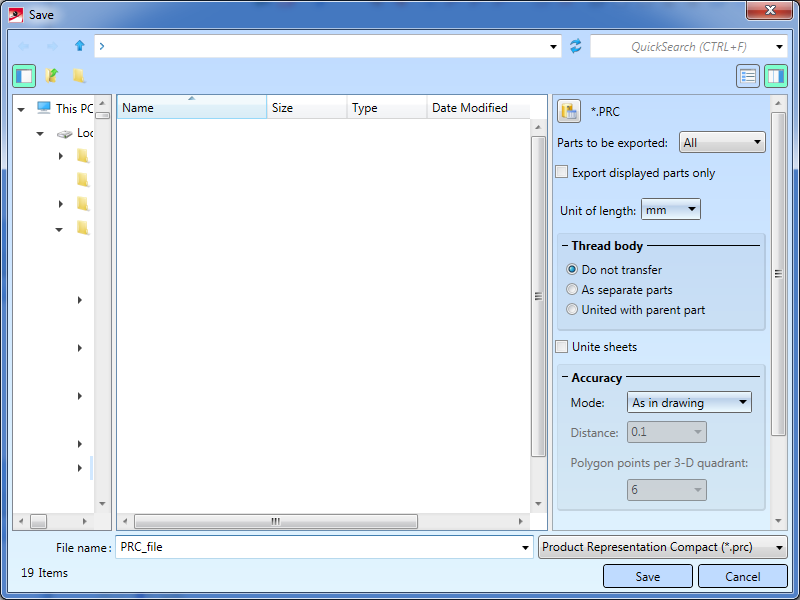This screenshot has width=800, height=600.
Task: Collapse the Thread body group
Action: click(x=565, y=246)
